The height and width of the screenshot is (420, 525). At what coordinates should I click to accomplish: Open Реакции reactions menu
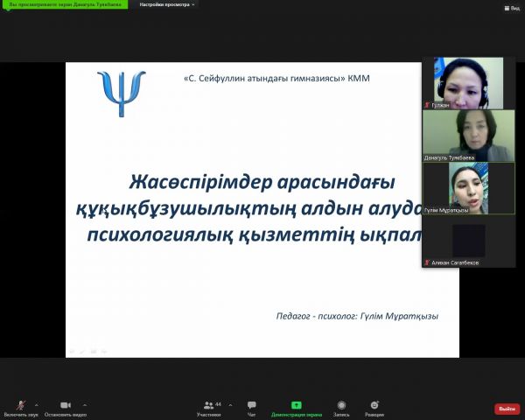click(x=374, y=405)
